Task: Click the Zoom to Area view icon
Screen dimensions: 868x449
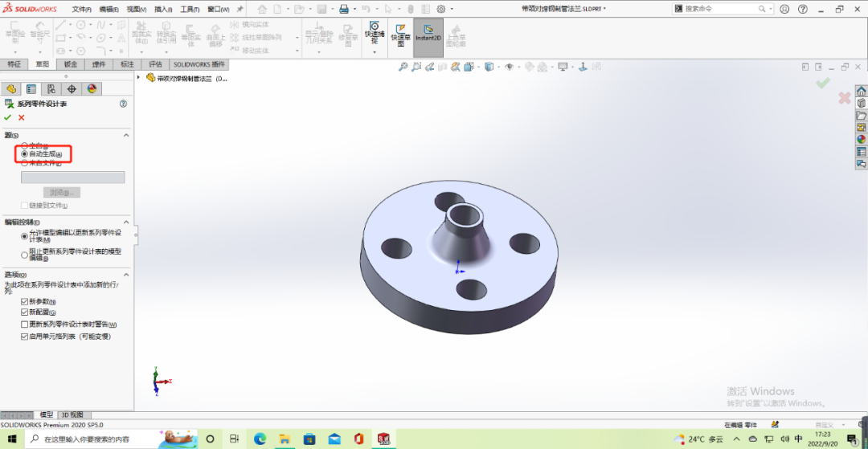Action: (x=416, y=67)
